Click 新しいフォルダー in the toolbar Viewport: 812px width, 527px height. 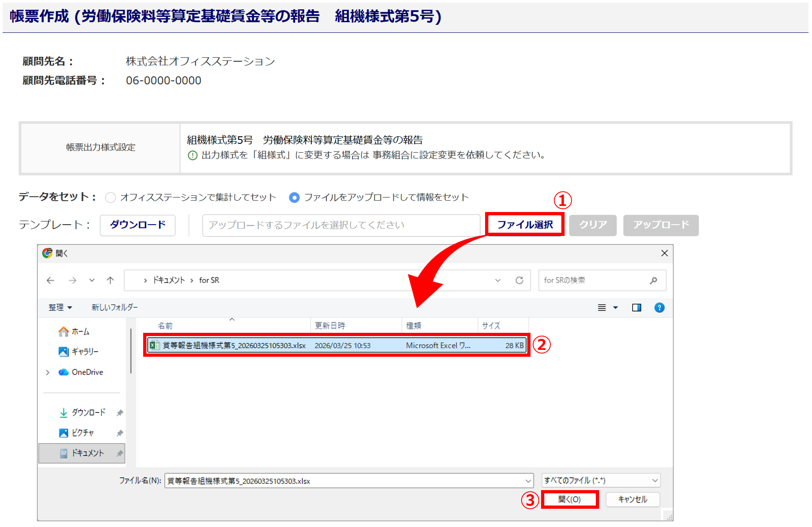point(114,307)
